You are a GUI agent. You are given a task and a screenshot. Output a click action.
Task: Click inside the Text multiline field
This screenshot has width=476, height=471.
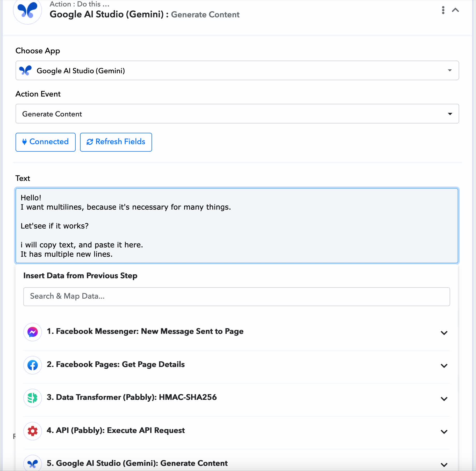click(236, 225)
